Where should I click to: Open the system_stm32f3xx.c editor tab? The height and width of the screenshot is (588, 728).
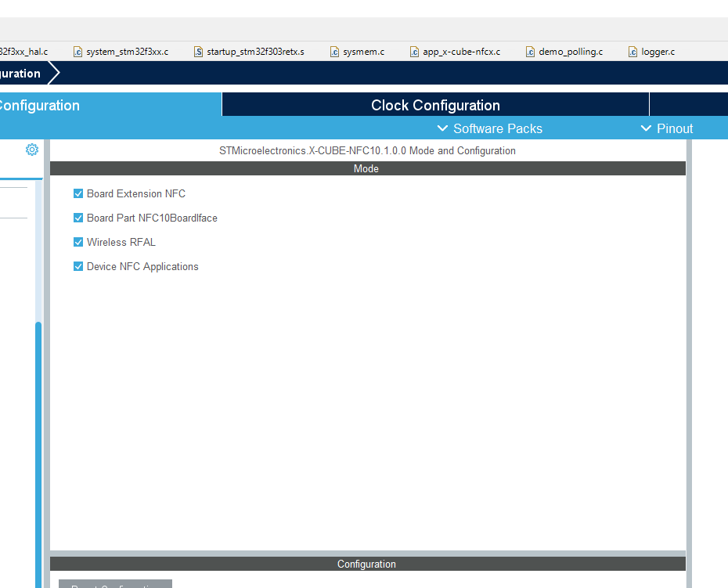coord(121,52)
